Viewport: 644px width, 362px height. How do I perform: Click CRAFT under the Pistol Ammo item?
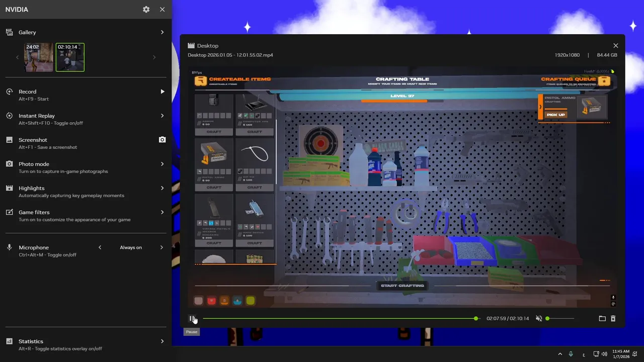pyautogui.click(x=214, y=188)
